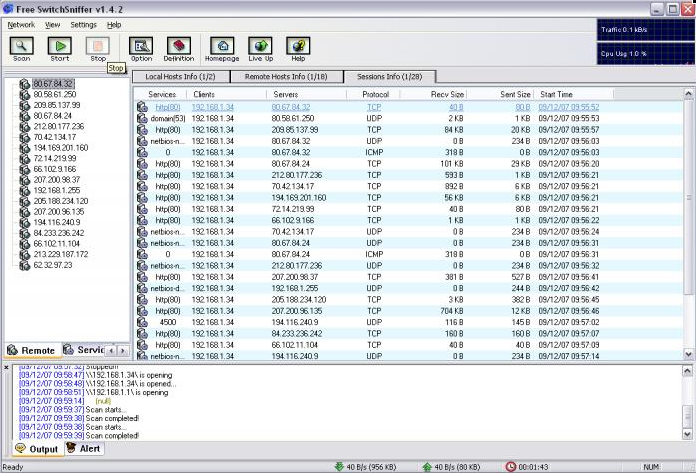
Task: Select host 194.169.201.160 in tree
Action: 61,148
